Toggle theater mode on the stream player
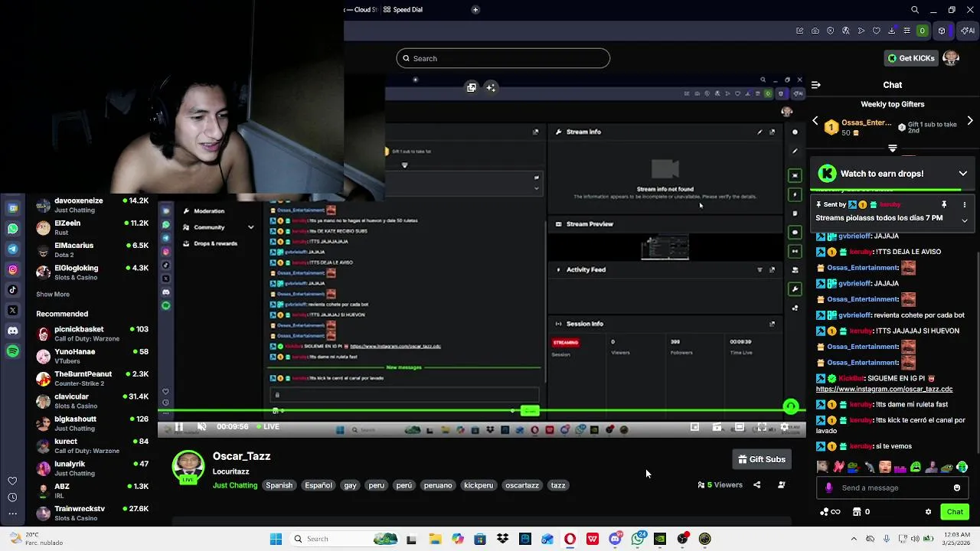Screen dimensions: 980x551 740,427
